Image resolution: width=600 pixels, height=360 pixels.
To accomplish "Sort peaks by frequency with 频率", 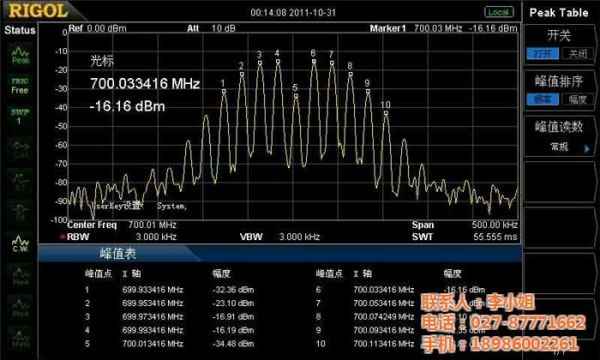I will pyautogui.click(x=543, y=99).
